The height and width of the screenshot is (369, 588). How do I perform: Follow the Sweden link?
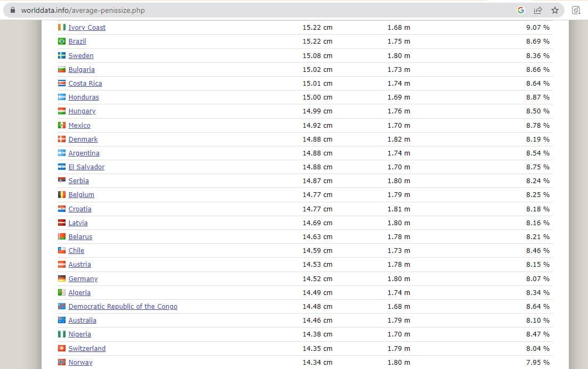(x=81, y=55)
